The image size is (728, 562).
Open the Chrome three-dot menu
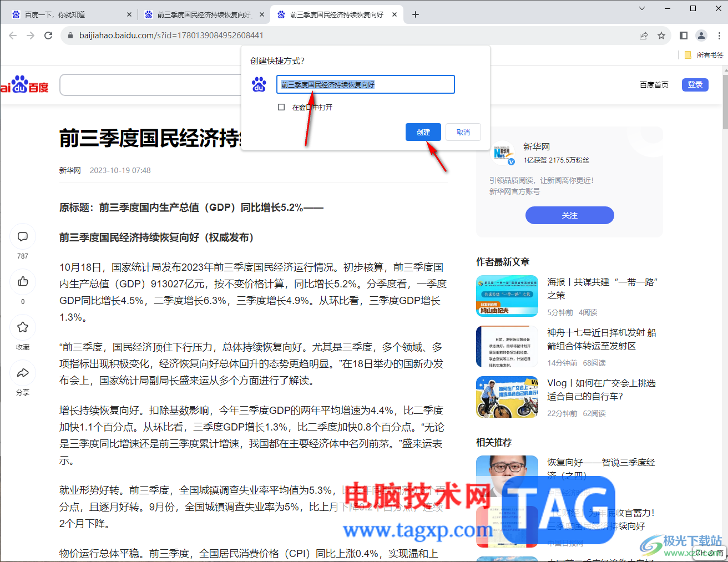[719, 36]
